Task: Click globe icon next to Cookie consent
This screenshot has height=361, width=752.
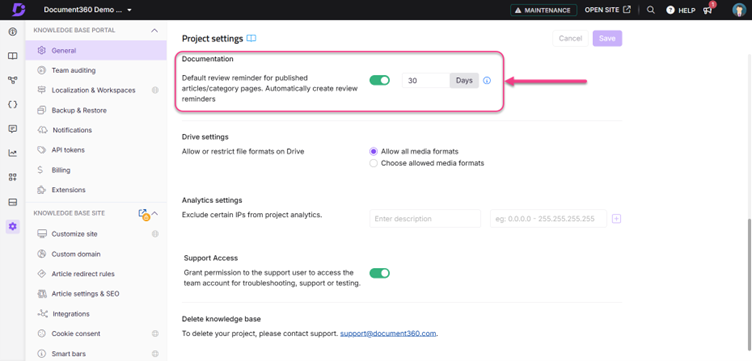Action: [x=155, y=334]
